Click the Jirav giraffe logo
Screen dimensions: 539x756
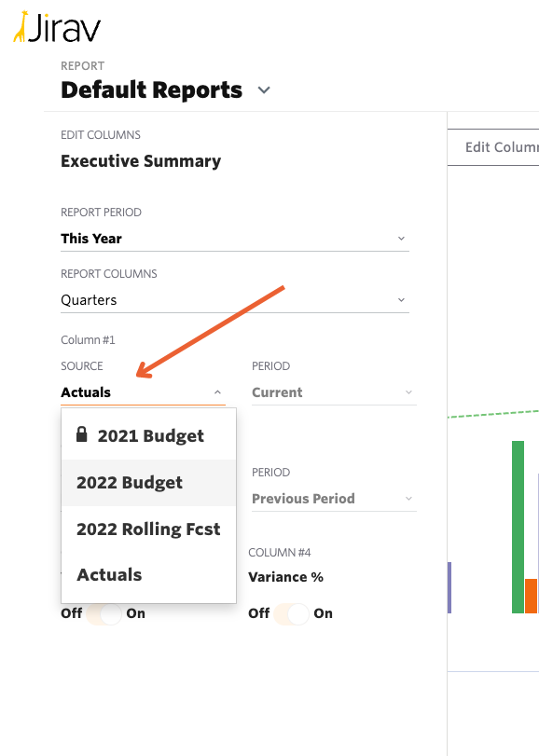[22, 29]
